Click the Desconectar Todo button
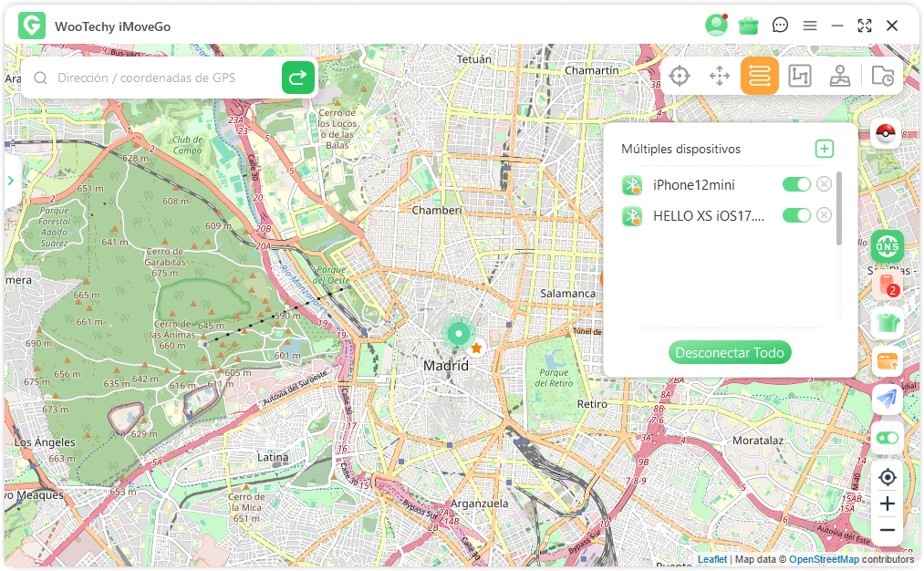 (x=730, y=353)
